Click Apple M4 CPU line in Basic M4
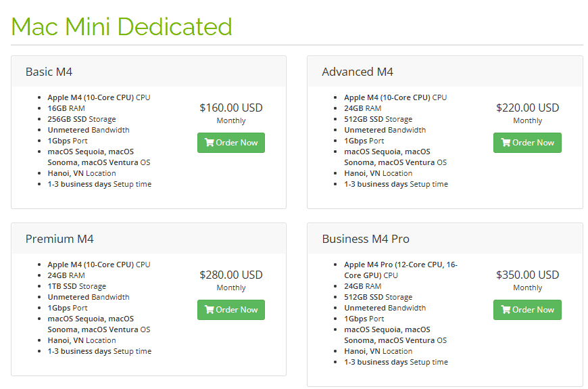 point(99,97)
